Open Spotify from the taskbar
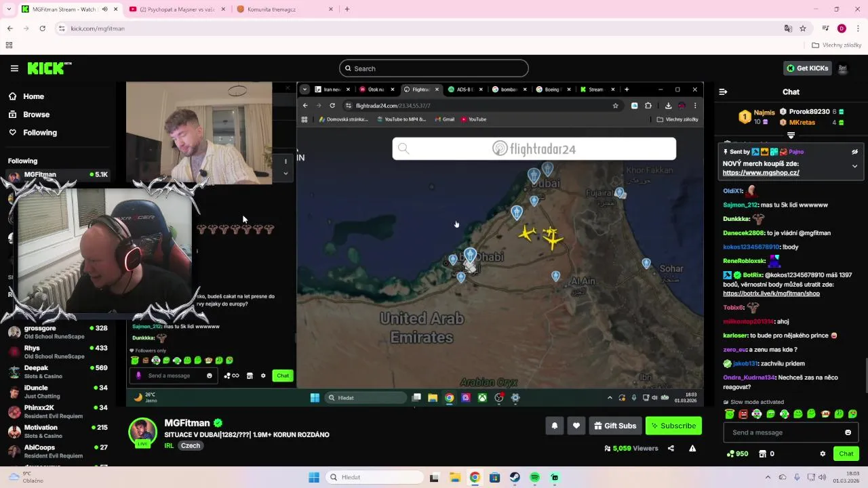The height and width of the screenshot is (488, 868). (535, 477)
